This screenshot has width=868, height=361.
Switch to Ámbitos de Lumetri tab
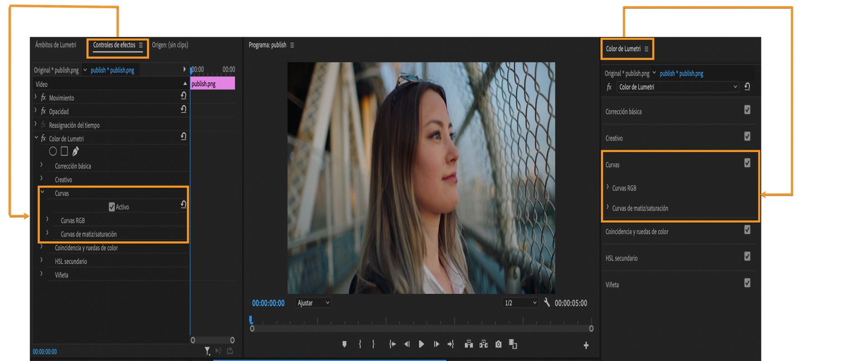pos(56,45)
